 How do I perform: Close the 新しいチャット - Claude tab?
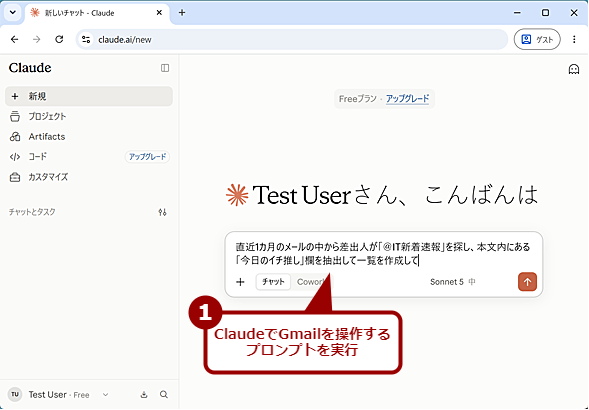[x=159, y=13]
